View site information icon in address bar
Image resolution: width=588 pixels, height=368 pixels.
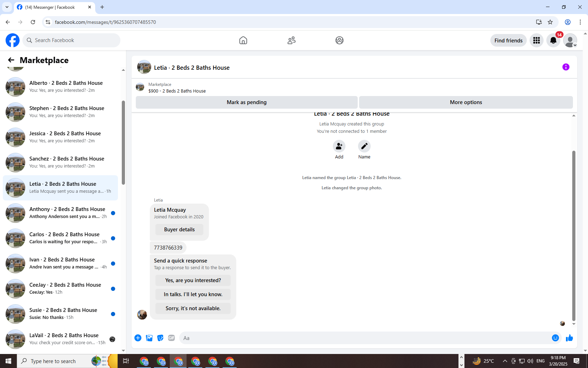pos(48,22)
